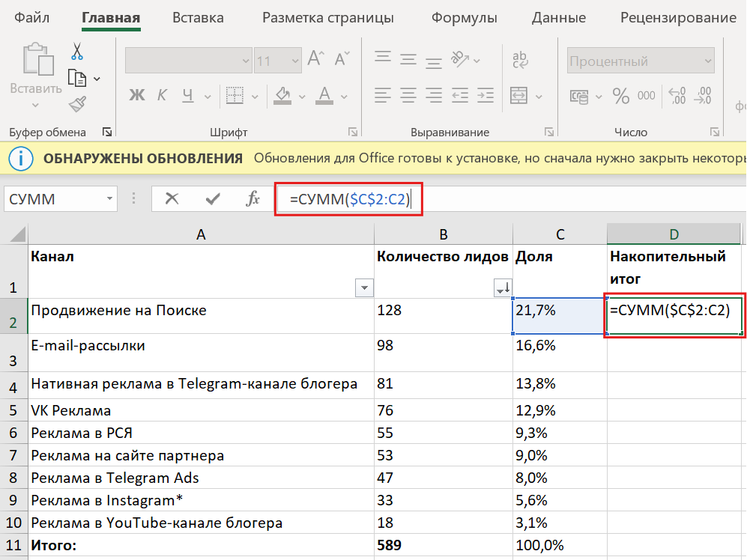Switch to the Формулы ribbon tab

pos(464,17)
